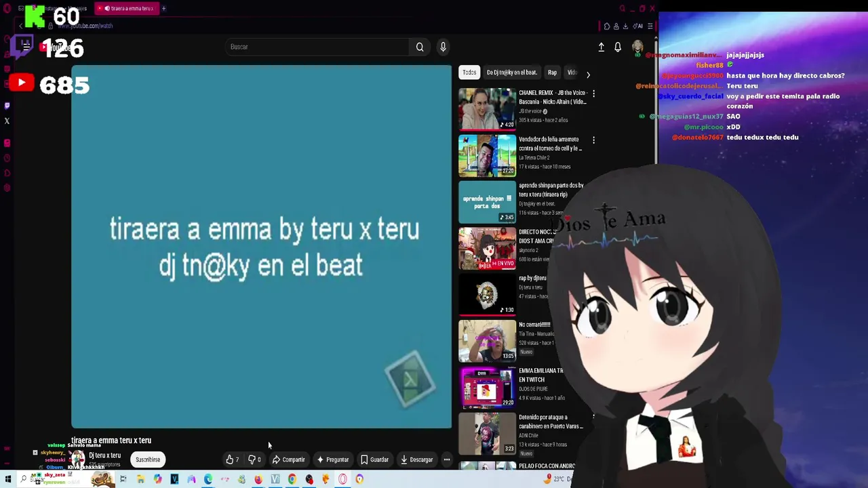Go back with the browser back arrow
Image resolution: width=868 pixels, height=488 pixels.
pyautogui.click(x=21, y=26)
